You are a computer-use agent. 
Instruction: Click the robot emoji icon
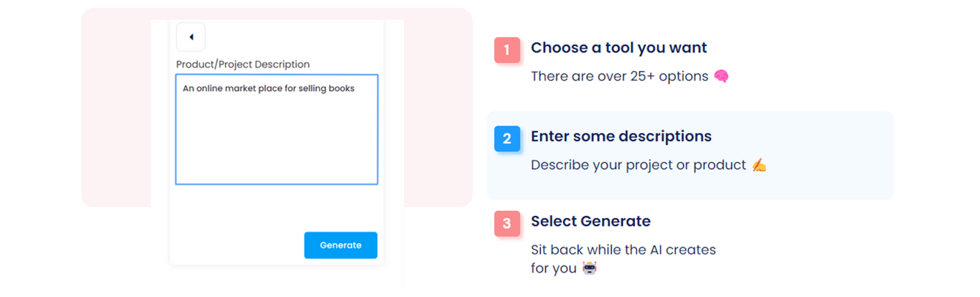[x=589, y=268]
